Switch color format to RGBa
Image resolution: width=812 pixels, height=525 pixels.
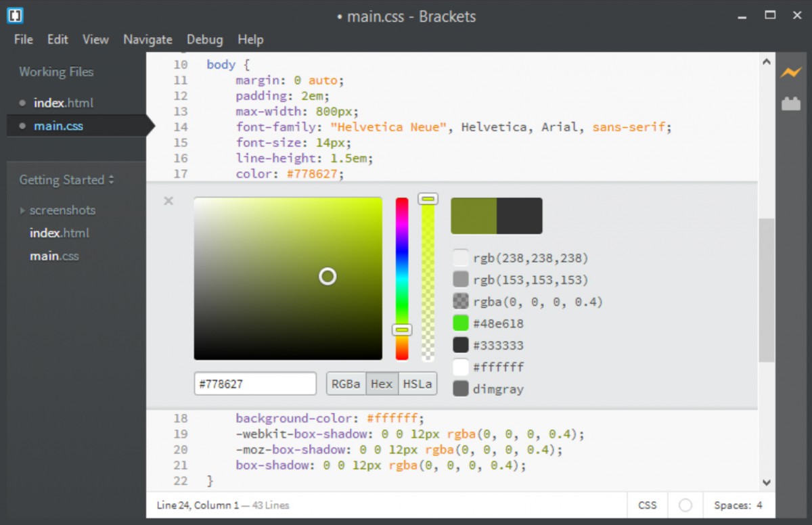click(346, 383)
